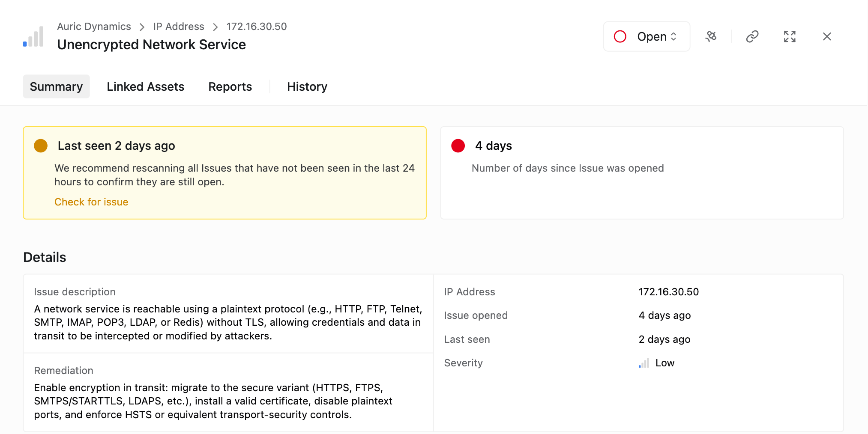
Task: Click the red open status circle
Action: click(620, 36)
